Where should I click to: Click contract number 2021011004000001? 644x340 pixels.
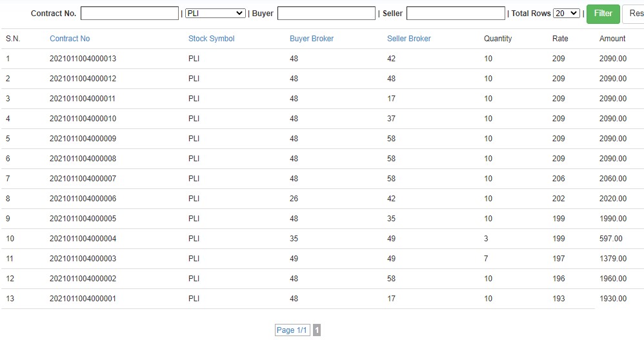[x=83, y=299]
